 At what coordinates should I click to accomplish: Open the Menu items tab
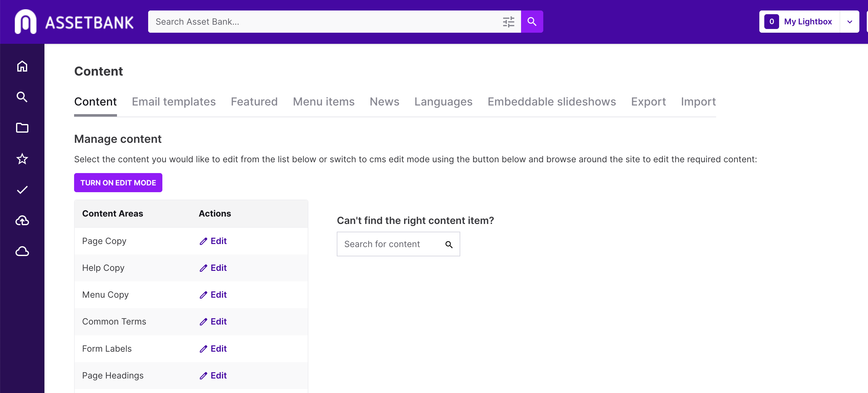(323, 102)
